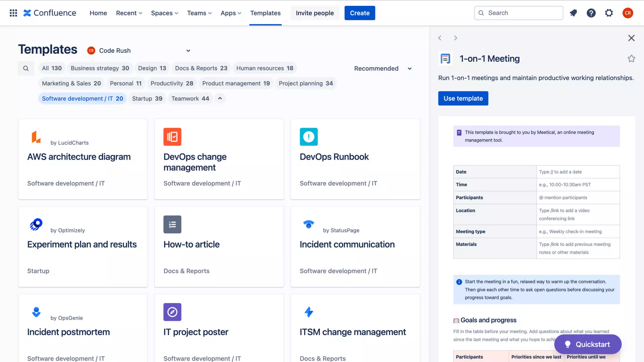Open the notifications icon
Image resolution: width=644 pixels, height=362 pixels.
click(573, 13)
